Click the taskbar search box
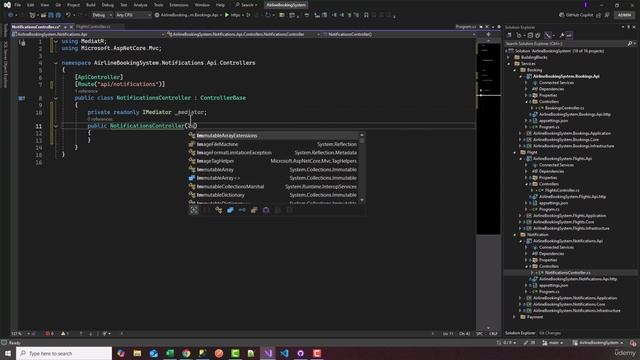640x360 pixels. coord(64,353)
